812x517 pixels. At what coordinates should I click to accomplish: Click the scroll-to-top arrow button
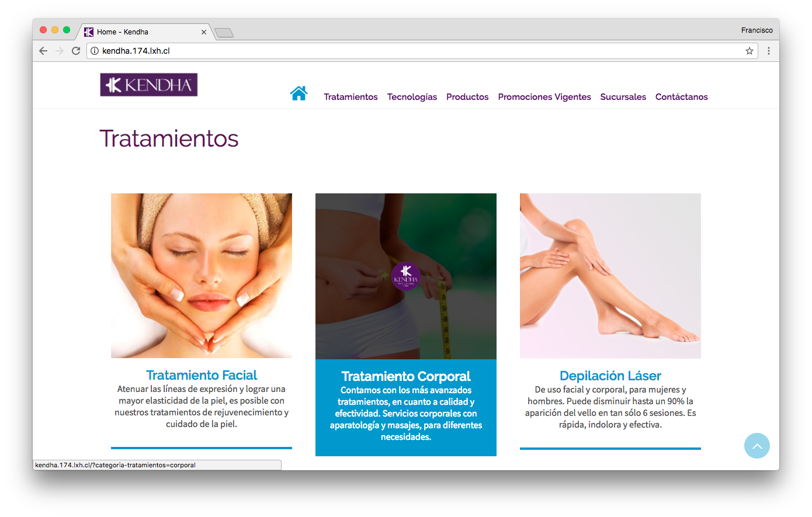point(757,446)
